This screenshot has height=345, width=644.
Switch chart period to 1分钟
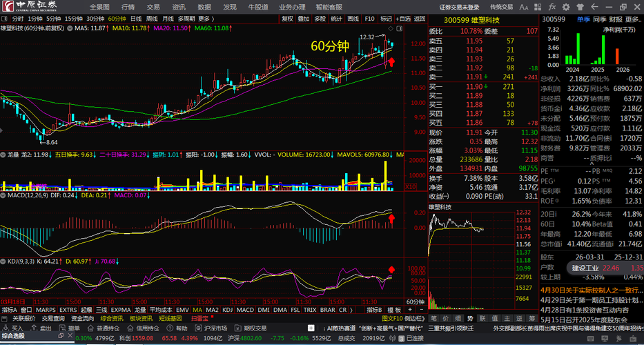(x=35, y=19)
